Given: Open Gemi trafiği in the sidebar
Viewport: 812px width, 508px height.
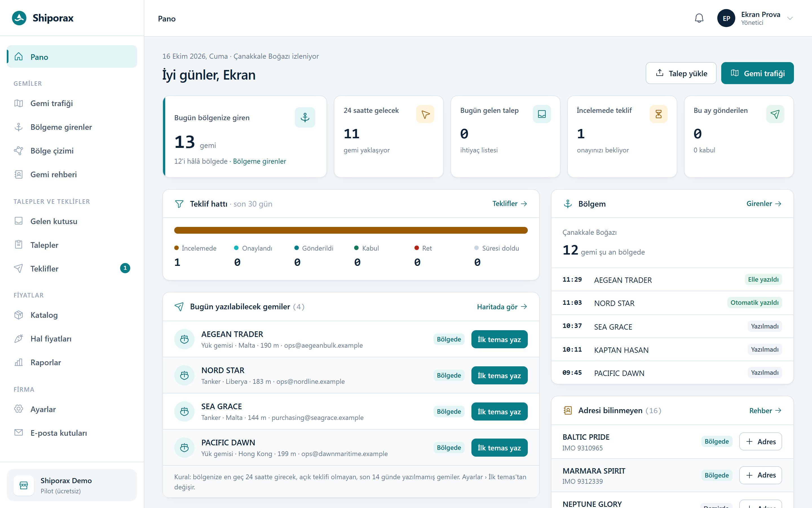Looking at the screenshot, I should [72, 104].
